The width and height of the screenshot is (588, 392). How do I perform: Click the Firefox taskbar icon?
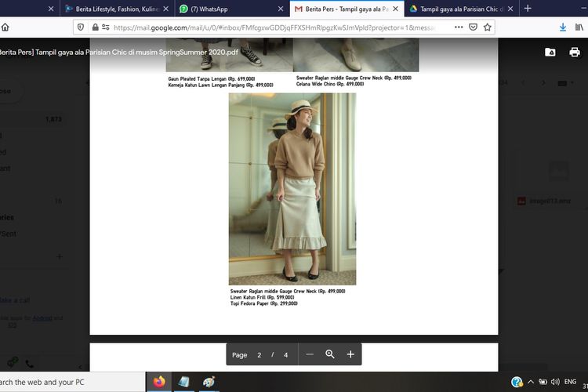click(160, 382)
